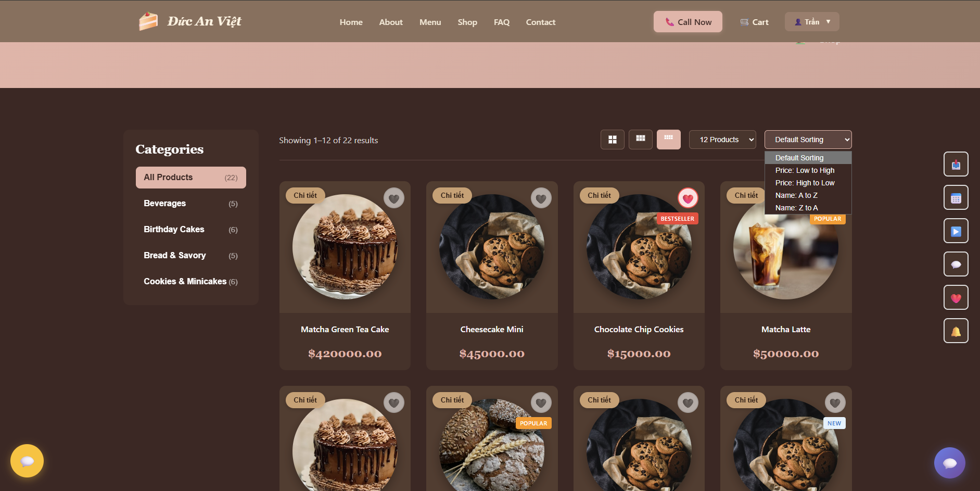Click the Call Now button
Viewport: 980px width, 491px height.
(688, 22)
